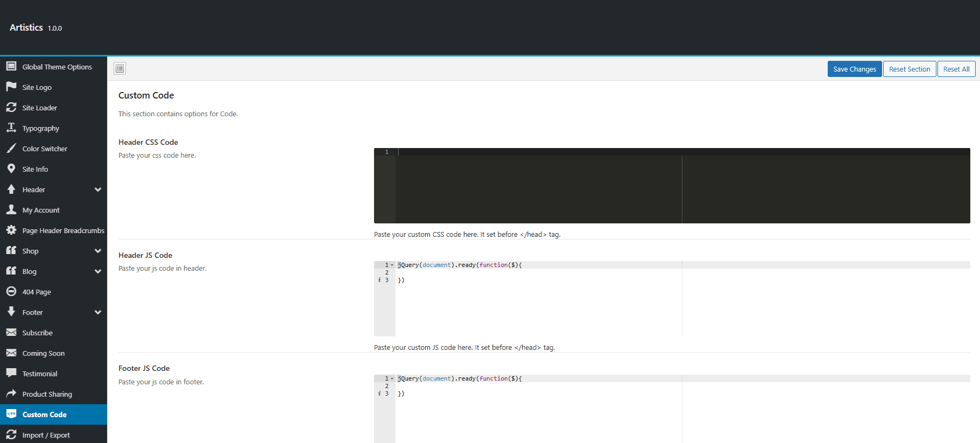
Task: Click the expand all sections icon
Action: [x=120, y=68]
